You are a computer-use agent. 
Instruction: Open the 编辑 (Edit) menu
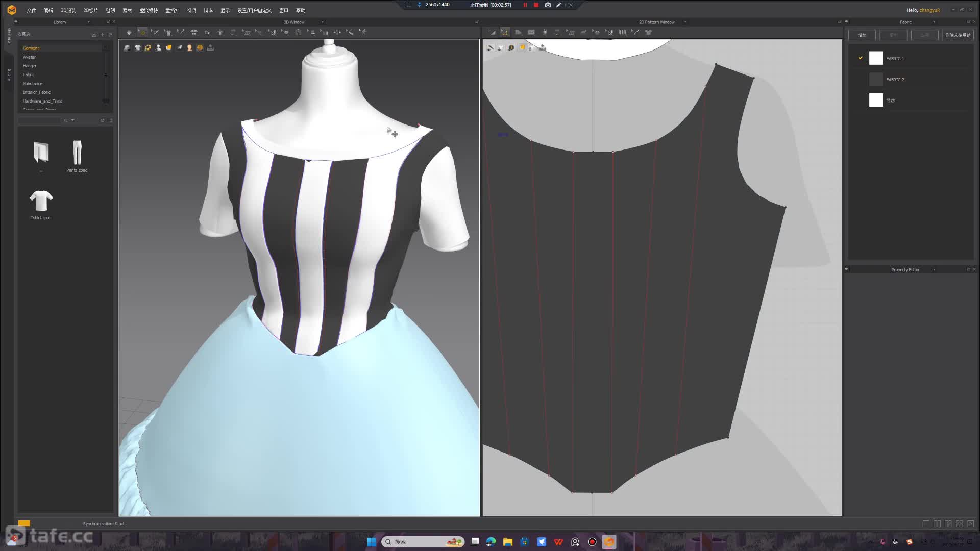48,10
